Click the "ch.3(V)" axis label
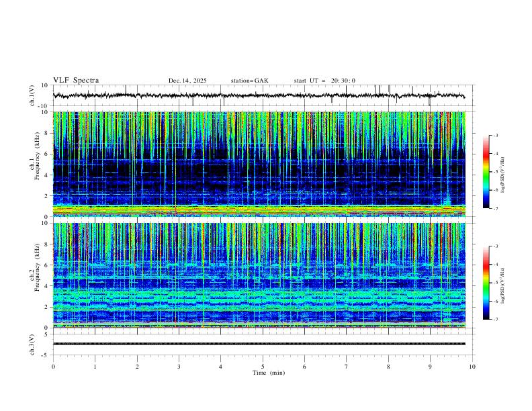Screen dimensions: 532x411 point(32,345)
